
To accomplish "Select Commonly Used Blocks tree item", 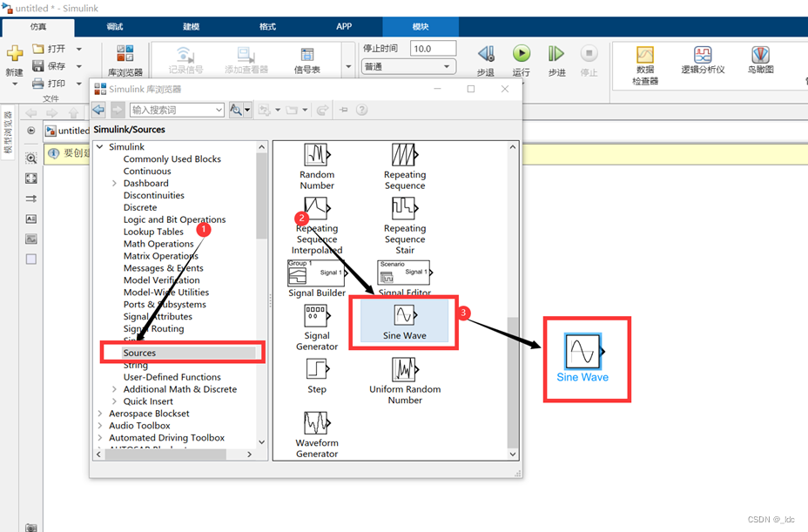I will 172,158.
